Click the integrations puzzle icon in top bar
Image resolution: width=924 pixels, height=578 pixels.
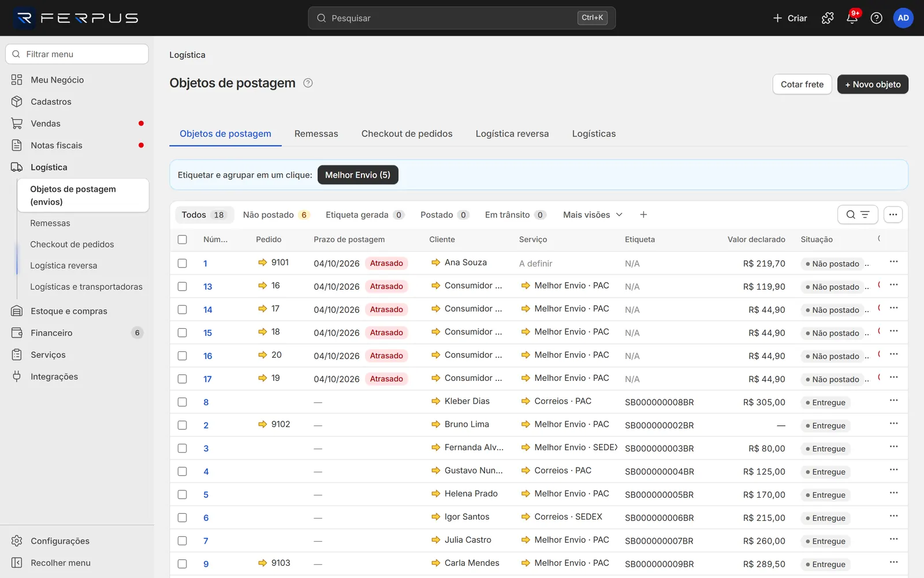coord(828,18)
